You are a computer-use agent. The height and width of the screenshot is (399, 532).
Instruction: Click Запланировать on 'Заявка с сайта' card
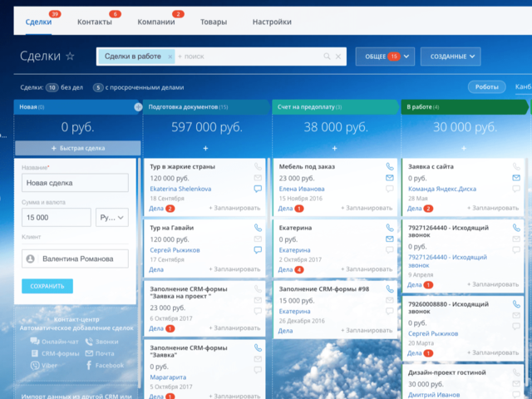493,208
